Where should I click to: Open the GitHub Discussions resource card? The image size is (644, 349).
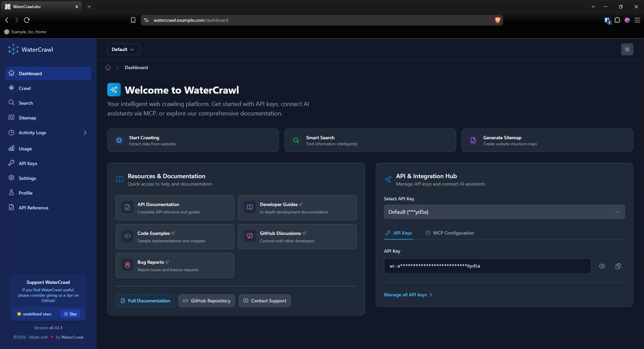pos(297,237)
